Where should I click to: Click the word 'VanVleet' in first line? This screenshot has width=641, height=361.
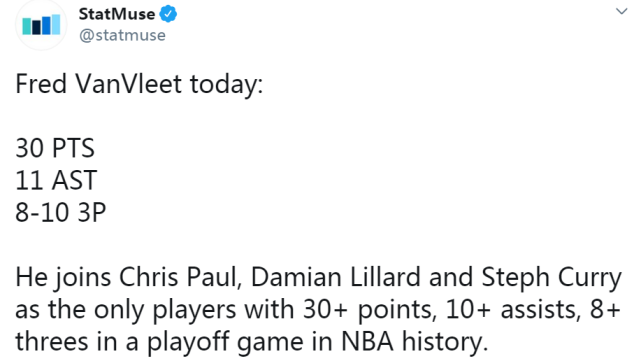point(128,84)
